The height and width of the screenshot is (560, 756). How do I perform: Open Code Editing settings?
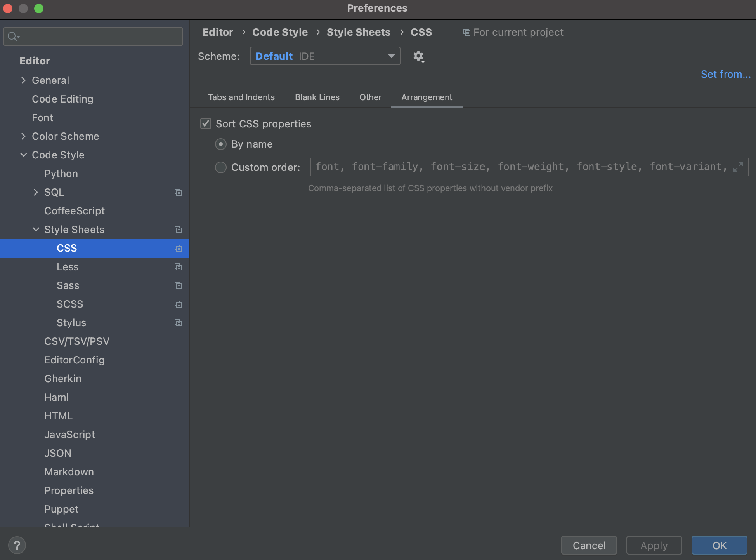pos(62,99)
